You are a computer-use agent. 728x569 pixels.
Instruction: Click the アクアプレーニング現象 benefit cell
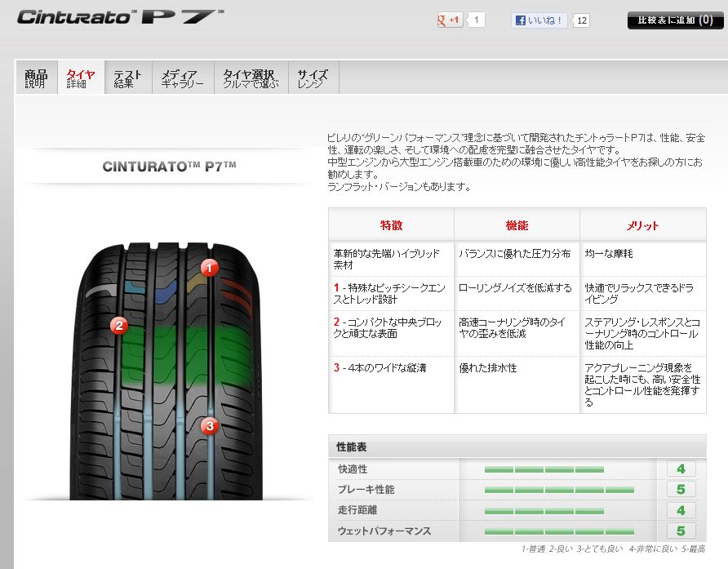point(642,385)
